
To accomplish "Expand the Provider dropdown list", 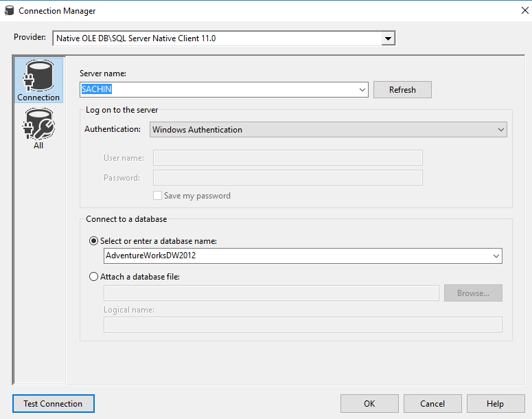I will pyautogui.click(x=389, y=38).
